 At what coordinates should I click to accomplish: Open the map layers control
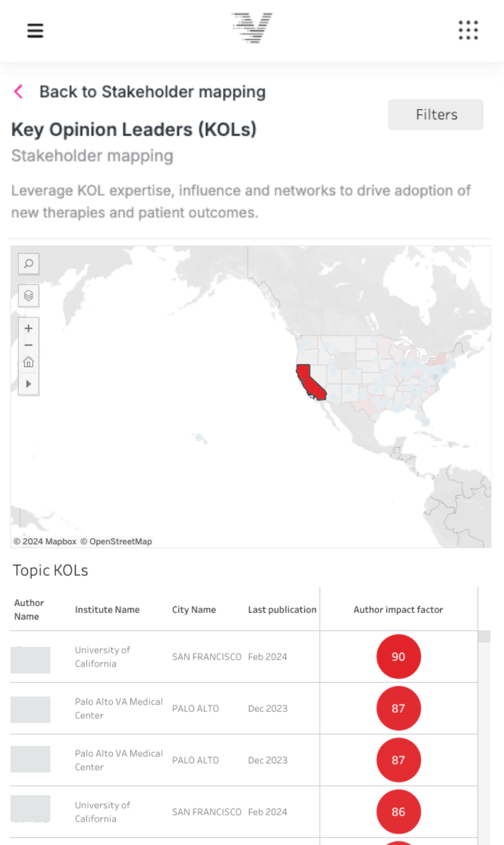point(29,295)
